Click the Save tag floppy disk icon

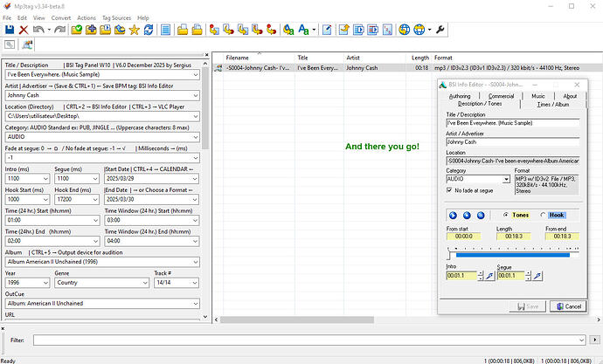point(10,30)
